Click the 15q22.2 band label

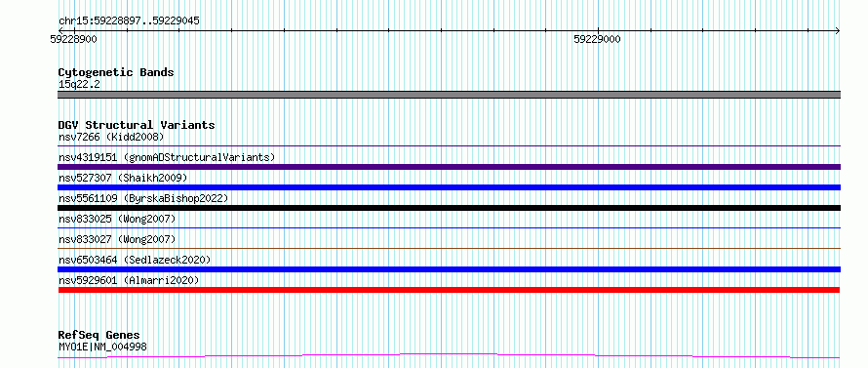(x=79, y=84)
